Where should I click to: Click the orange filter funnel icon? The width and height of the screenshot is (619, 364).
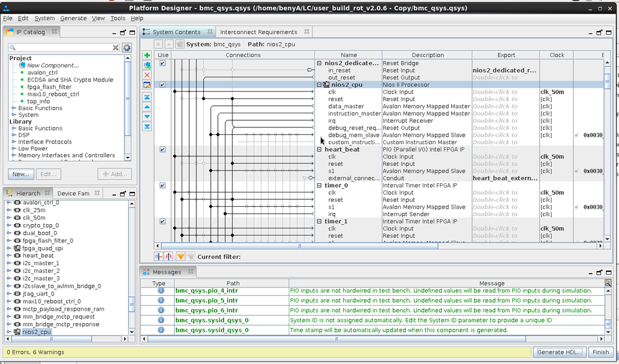181,256
